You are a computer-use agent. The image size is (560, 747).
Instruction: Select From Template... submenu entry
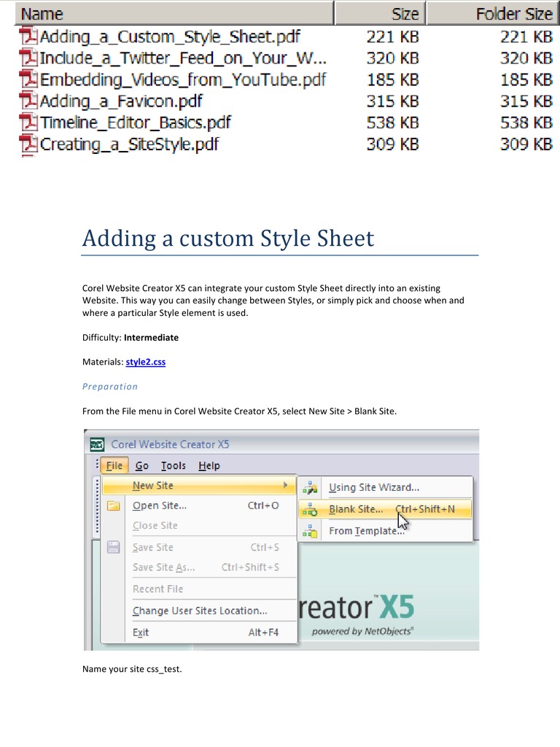[x=386, y=531]
